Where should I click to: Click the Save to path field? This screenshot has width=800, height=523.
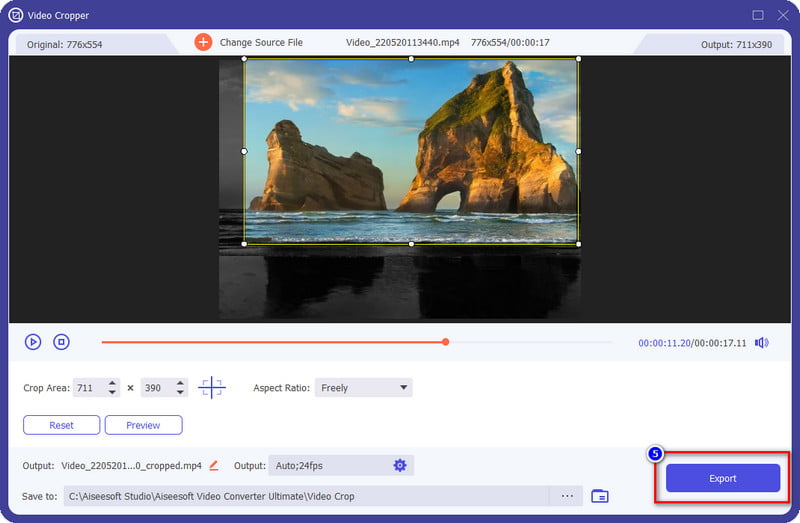305,496
